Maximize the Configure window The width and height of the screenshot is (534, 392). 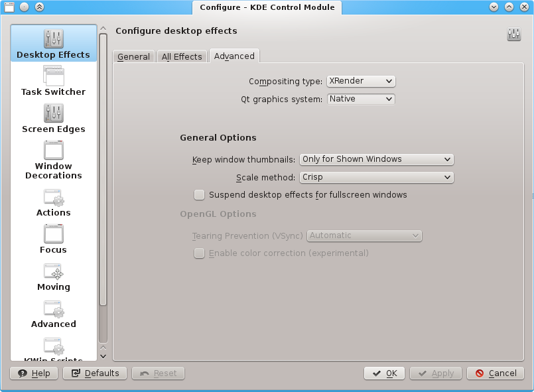click(509, 7)
